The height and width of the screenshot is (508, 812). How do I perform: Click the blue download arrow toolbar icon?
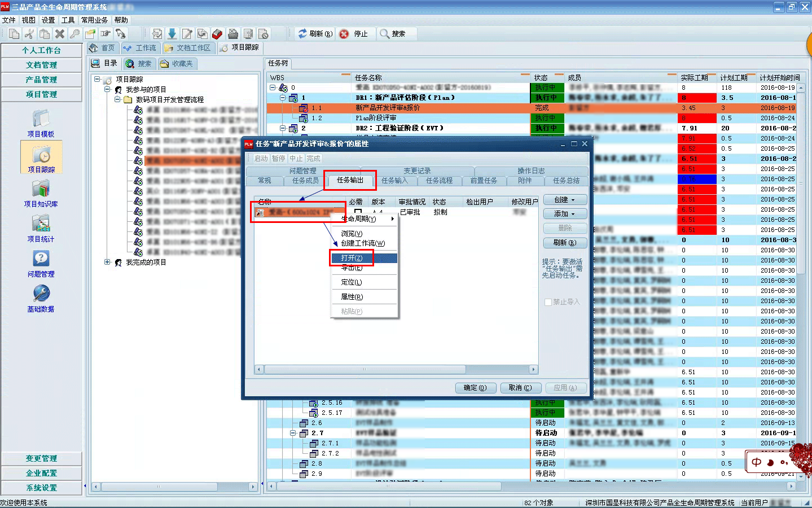(172, 34)
